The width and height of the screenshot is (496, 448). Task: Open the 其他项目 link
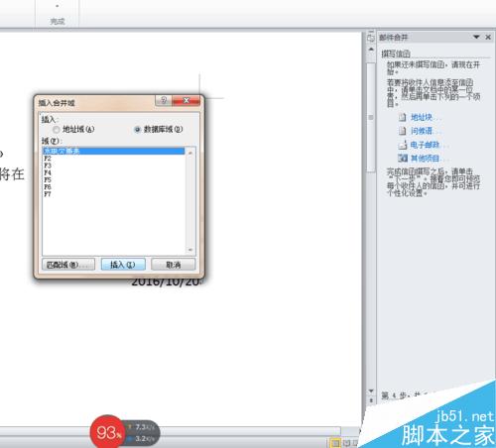[425, 159]
